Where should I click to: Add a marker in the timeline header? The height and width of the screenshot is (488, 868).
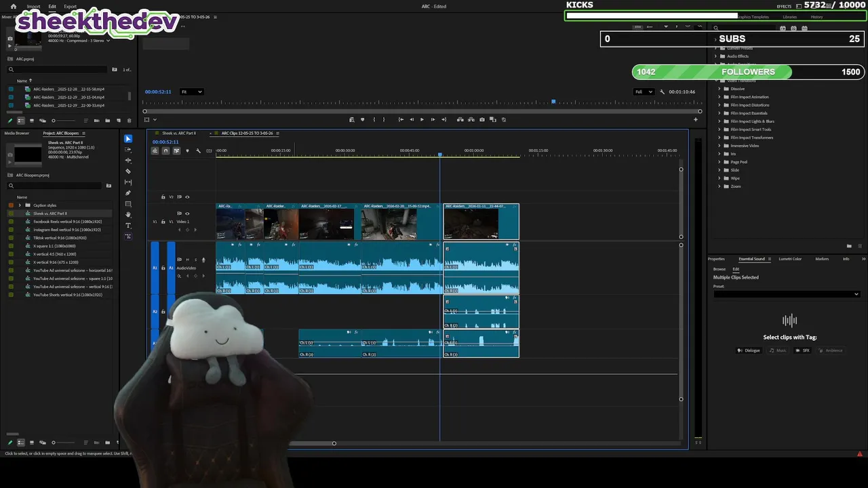187,150
